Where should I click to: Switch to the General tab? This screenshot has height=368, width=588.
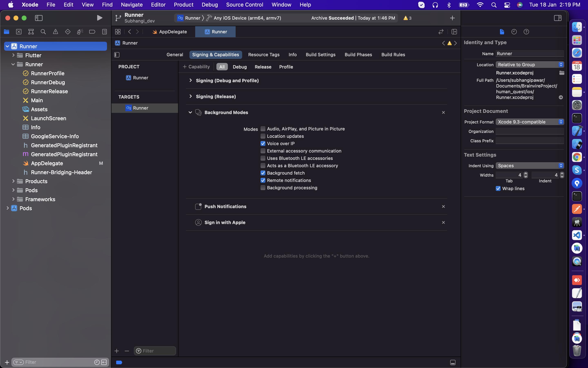(175, 55)
